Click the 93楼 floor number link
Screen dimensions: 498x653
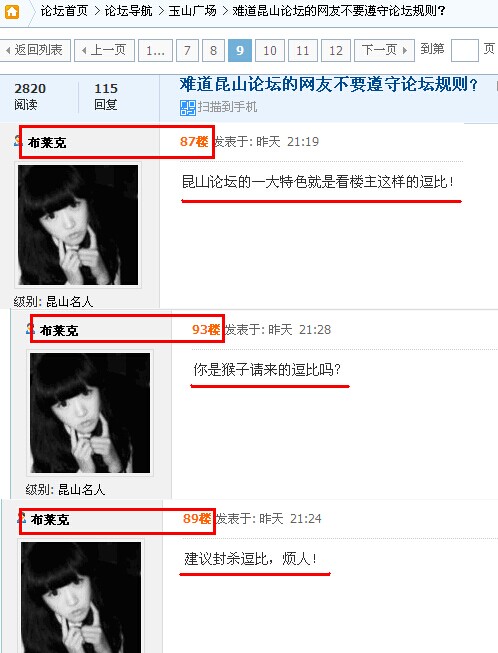[x=206, y=329]
